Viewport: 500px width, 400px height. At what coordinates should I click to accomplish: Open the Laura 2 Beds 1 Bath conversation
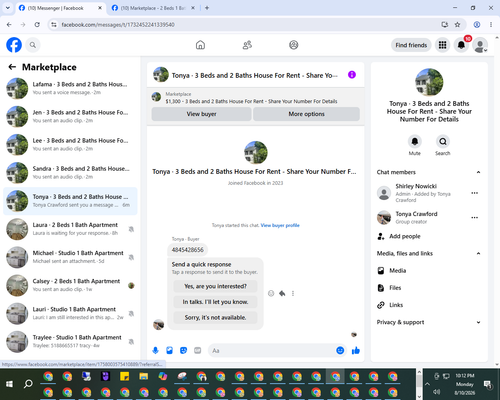tap(70, 229)
